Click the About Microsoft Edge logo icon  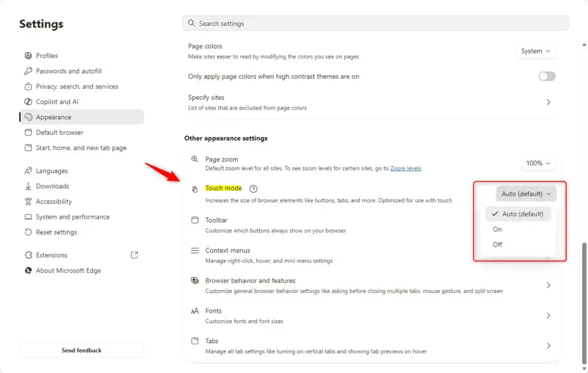(28, 270)
